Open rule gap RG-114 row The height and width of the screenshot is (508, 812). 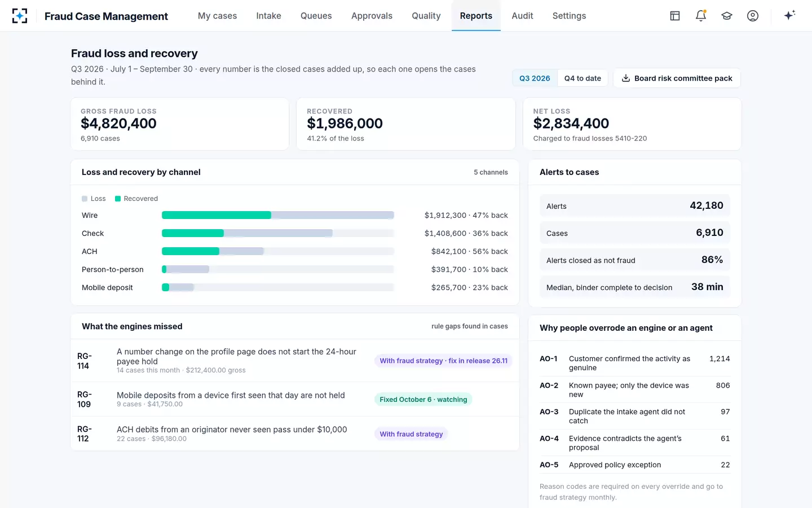tap(295, 361)
